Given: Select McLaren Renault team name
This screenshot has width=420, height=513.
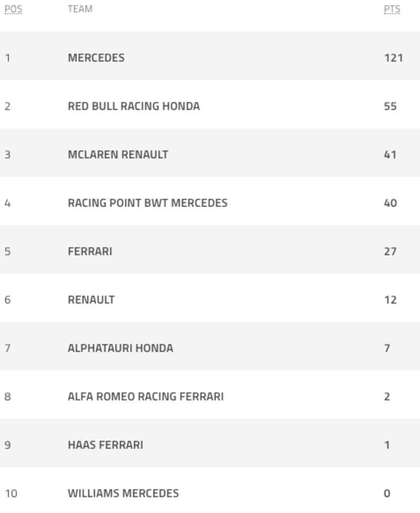Looking at the screenshot, I should pos(118,155).
